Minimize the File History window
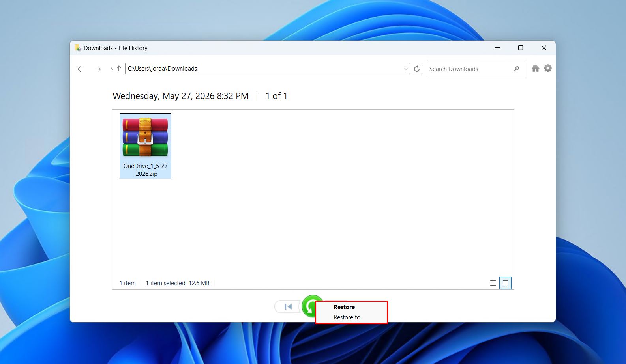Viewport: 626px width, 364px height. tap(498, 48)
